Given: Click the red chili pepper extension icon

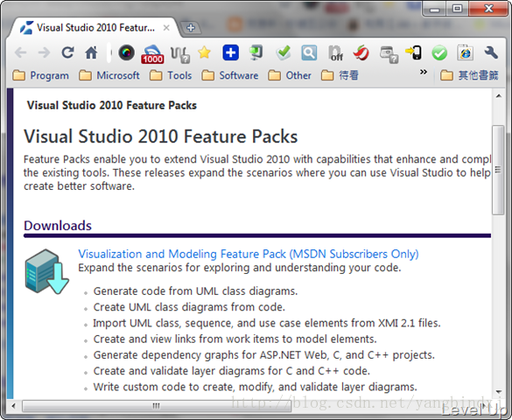Looking at the screenshot, I should tap(361, 52).
